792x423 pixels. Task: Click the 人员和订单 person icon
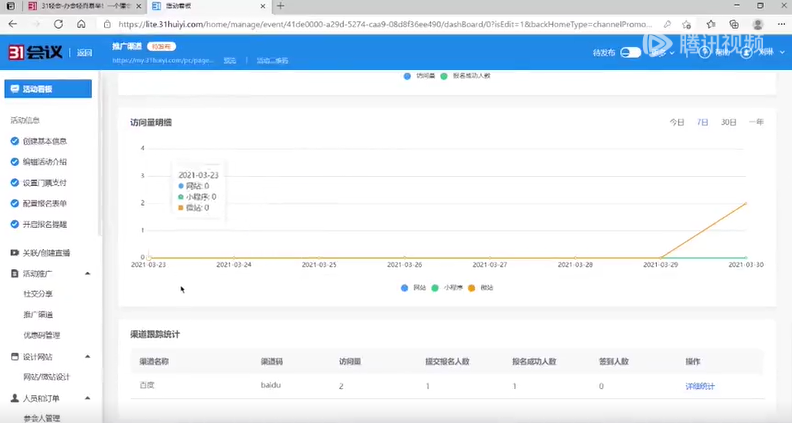[14, 398]
